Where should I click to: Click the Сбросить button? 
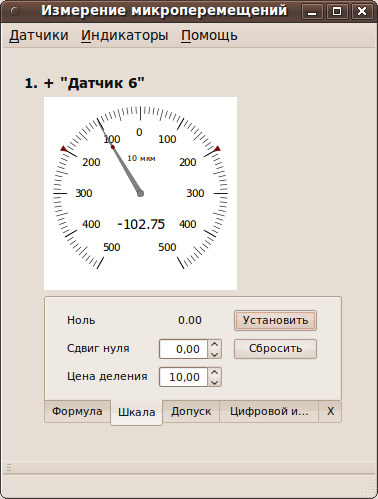pyautogui.click(x=275, y=349)
